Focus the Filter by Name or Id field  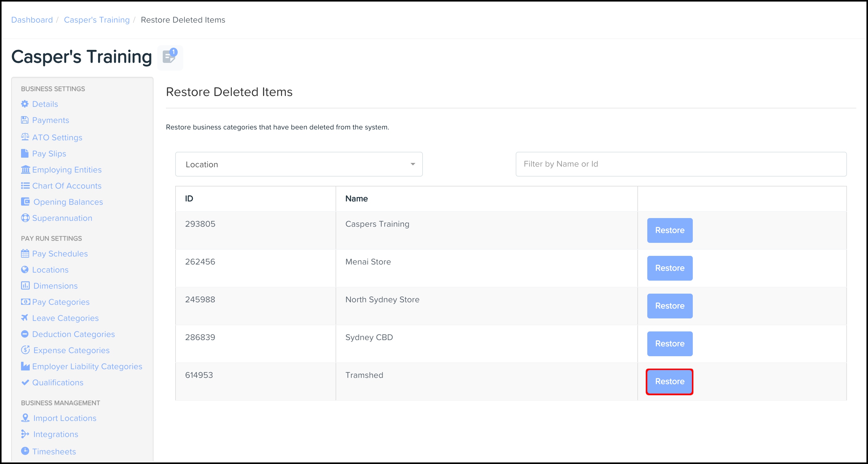(x=681, y=164)
